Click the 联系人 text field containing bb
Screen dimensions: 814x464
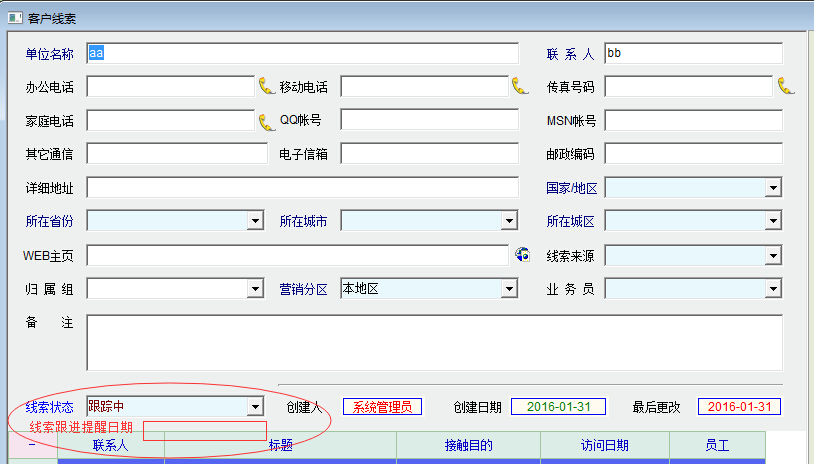692,53
